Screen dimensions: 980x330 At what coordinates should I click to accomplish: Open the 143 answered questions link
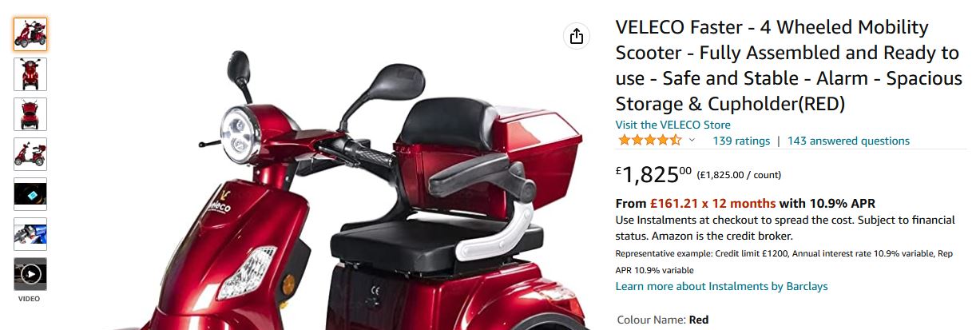pos(848,141)
